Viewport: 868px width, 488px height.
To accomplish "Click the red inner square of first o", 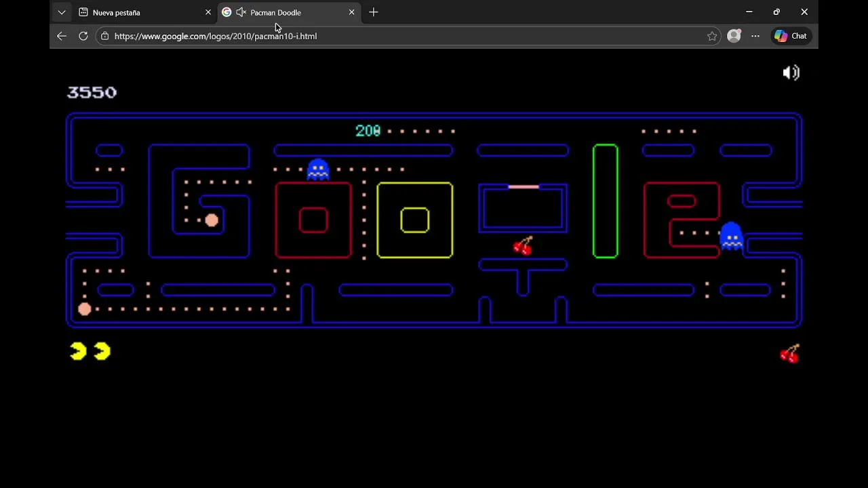I will pyautogui.click(x=313, y=220).
